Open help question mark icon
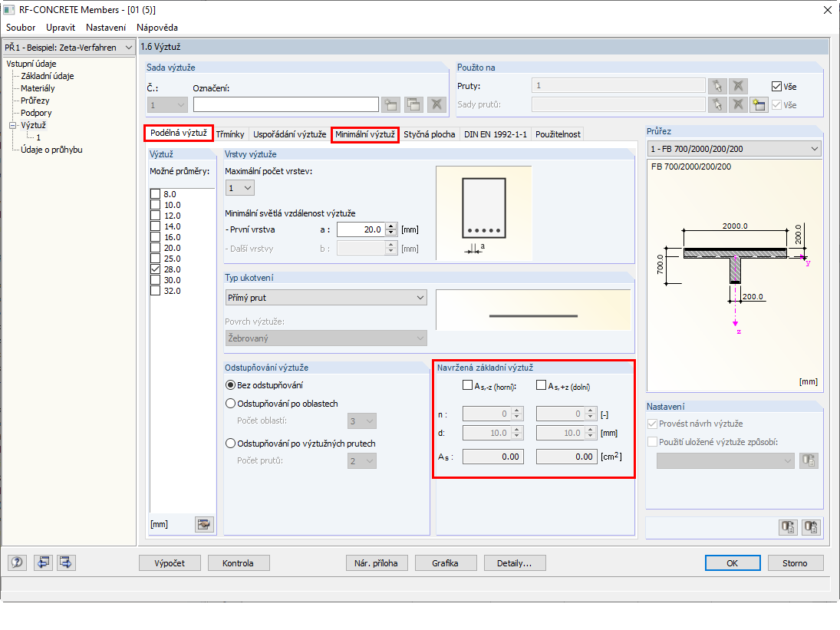The width and height of the screenshot is (840, 630). pyautogui.click(x=17, y=562)
